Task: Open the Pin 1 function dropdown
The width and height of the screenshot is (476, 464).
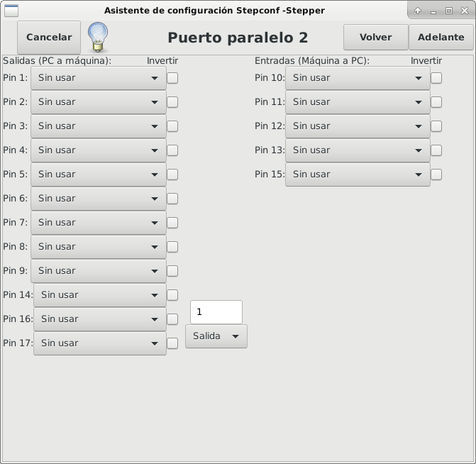Action: [x=99, y=78]
